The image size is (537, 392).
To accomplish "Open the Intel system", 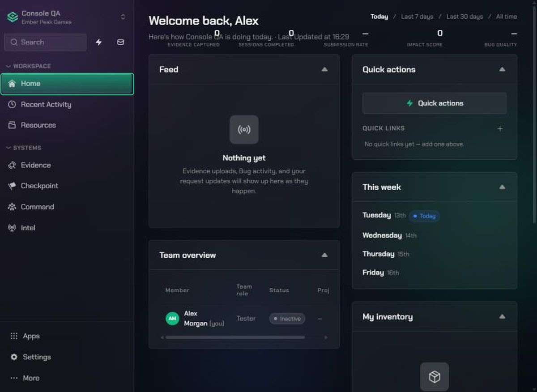I will tap(67, 228).
